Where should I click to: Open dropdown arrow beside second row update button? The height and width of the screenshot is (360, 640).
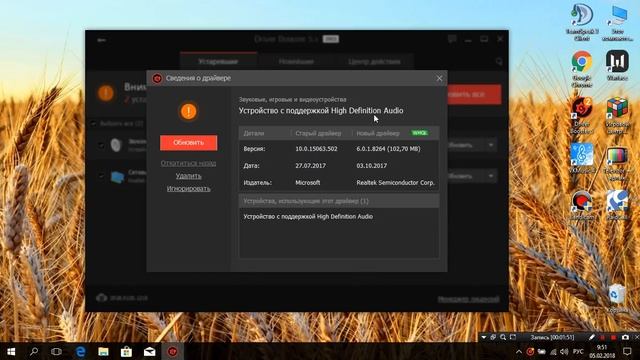click(x=491, y=176)
